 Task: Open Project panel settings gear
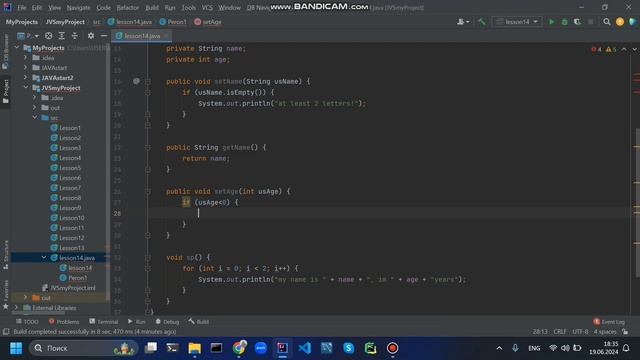coord(91,36)
